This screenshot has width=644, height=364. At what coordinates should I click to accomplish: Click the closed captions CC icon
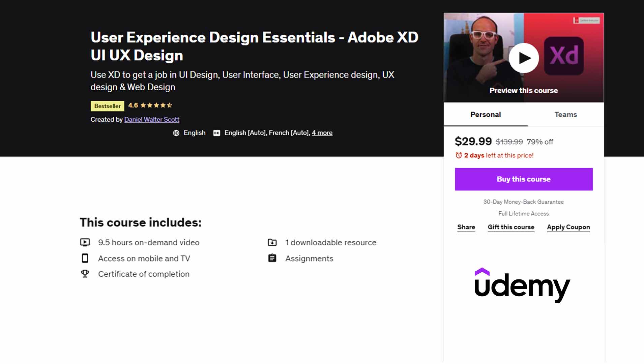(x=216, y=133)
